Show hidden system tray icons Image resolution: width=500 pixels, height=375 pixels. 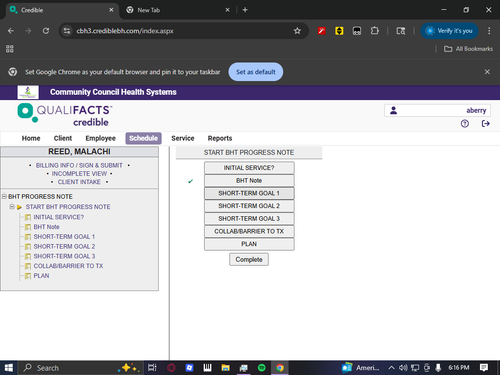click(392, 368)
